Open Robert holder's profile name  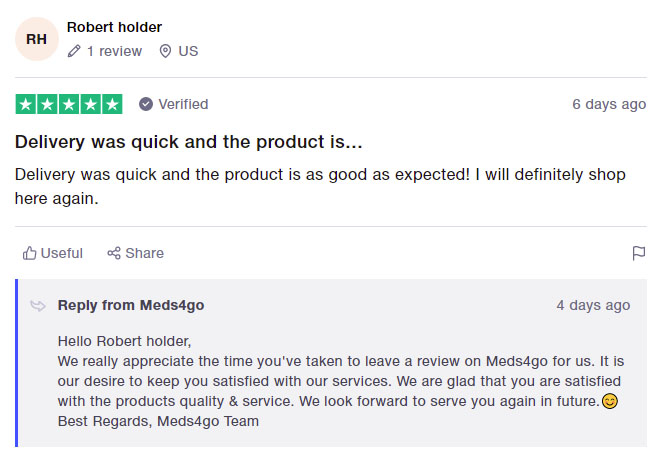point(114,27)
